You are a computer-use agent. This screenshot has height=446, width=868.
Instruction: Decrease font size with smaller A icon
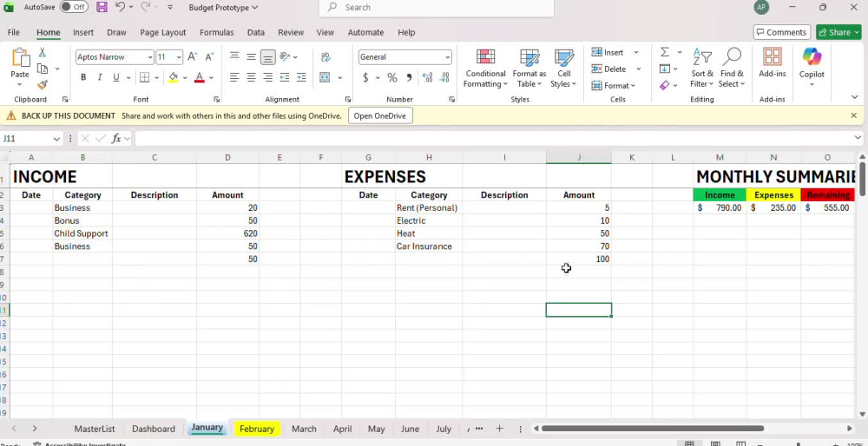[209, 56]
